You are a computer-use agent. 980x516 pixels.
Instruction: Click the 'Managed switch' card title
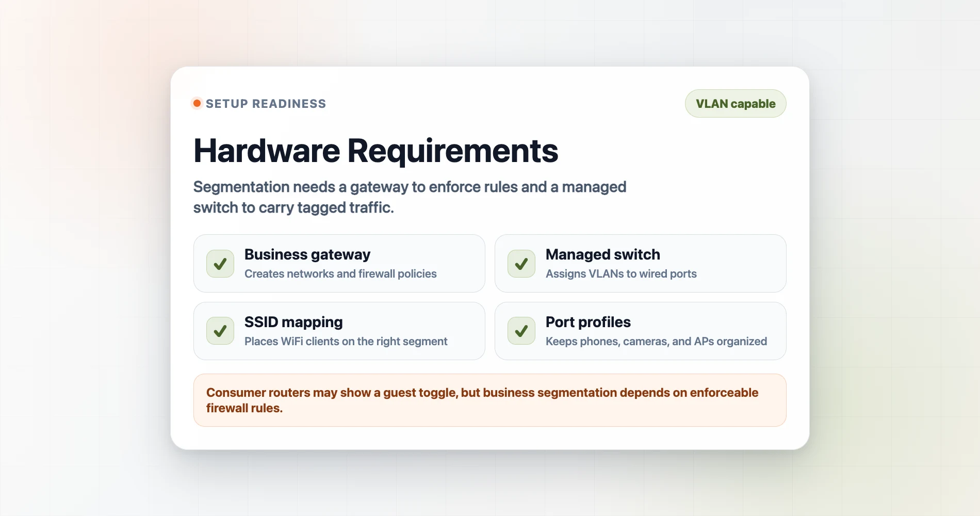[x=603, y=254]
